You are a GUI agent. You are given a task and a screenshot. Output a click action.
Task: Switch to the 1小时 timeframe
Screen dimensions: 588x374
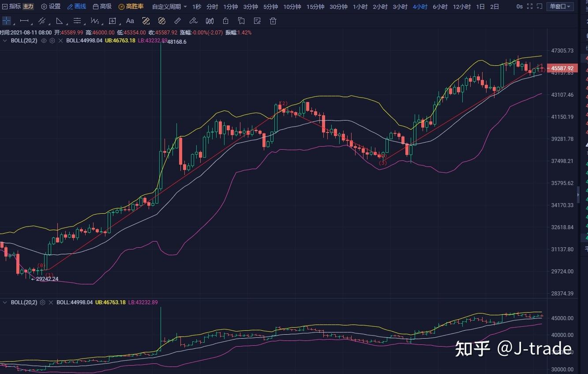coord(360,7)
